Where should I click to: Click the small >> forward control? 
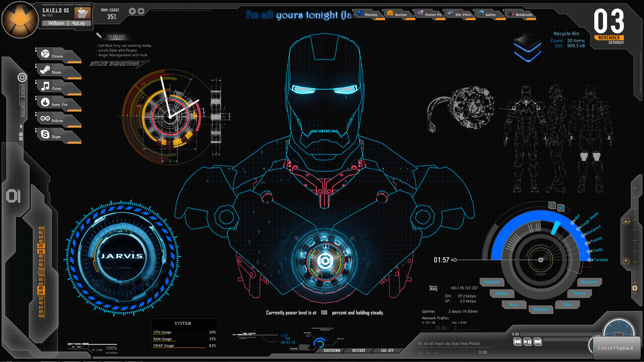[x=435, y=353]
